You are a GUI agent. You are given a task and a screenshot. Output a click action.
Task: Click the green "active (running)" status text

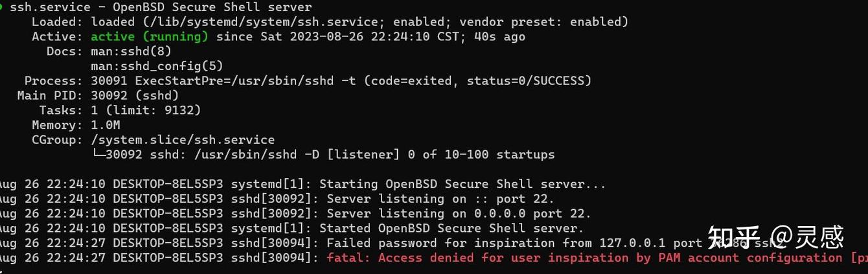[149, 37]
